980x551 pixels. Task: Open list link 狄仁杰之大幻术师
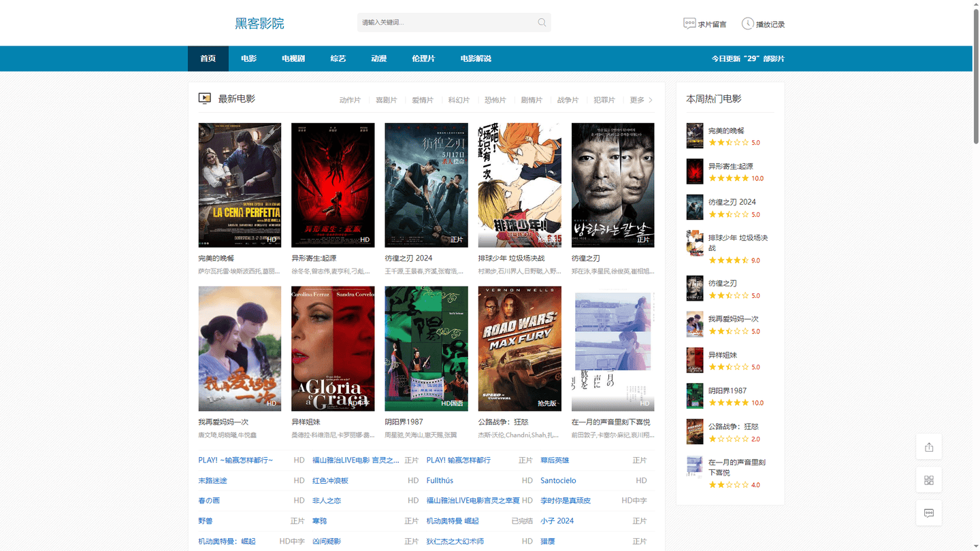coord(455,541)
